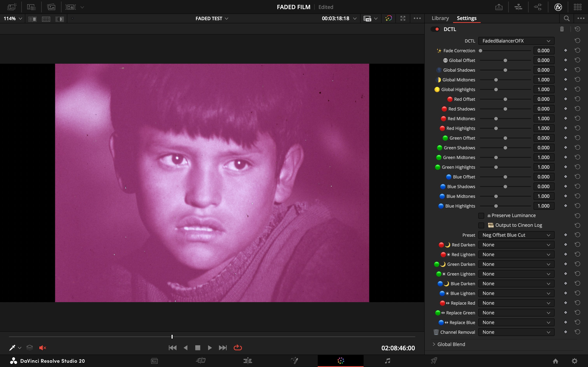Click the Global Offset slider handle
The height and width of the screenshot is (367, 588).
point(505,60)
